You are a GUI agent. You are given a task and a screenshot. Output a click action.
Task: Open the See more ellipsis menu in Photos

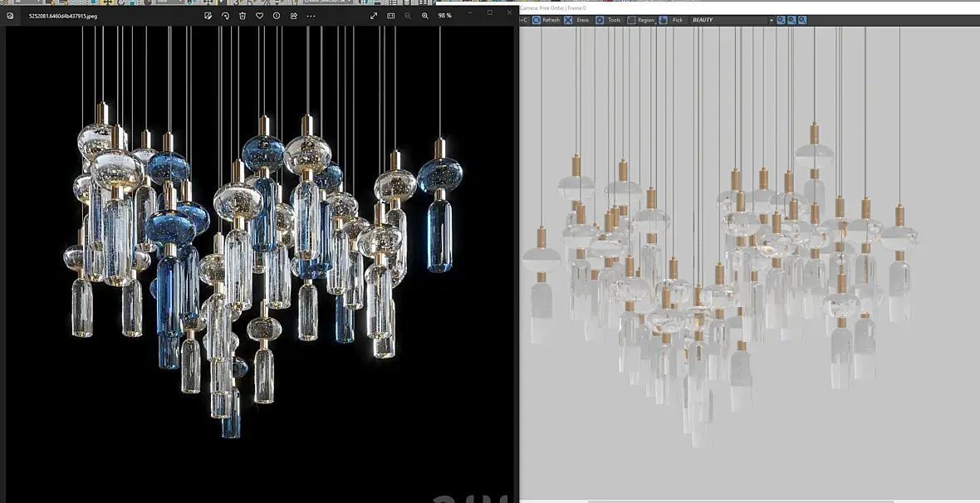[311, 16]
